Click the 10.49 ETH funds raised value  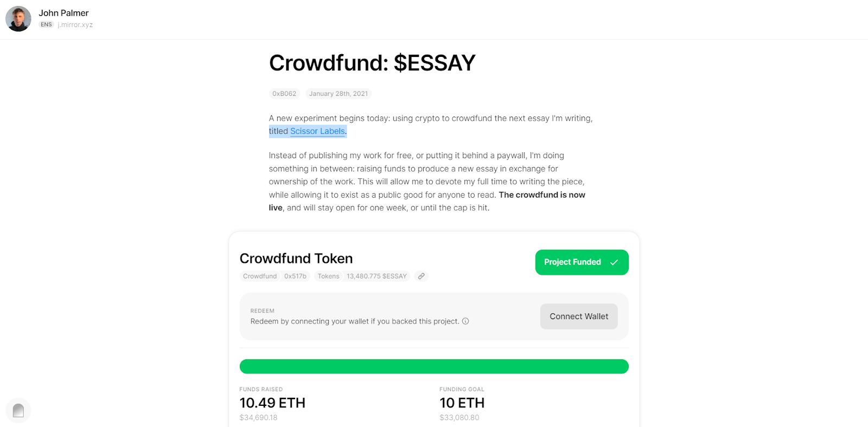click(x=272, y=403)
